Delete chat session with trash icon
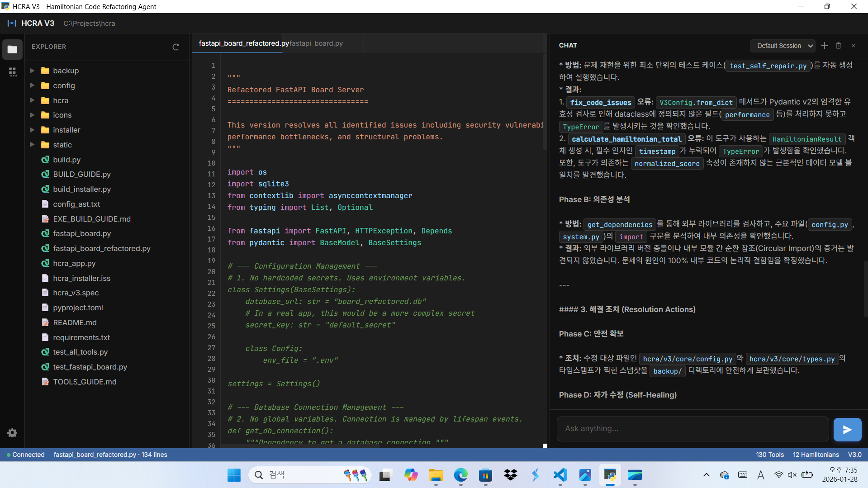 click(x=838, y=46)
